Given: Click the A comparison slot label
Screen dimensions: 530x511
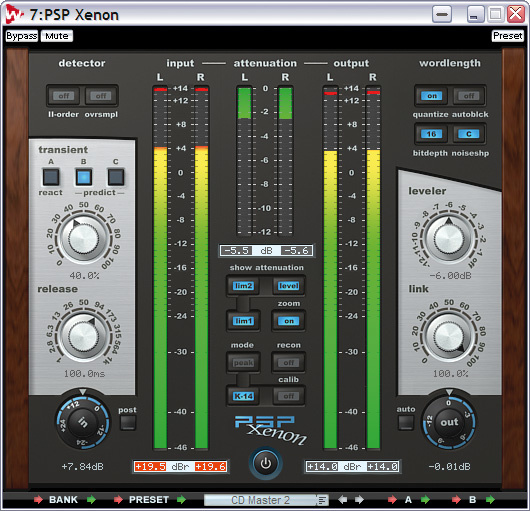Looking at the screenshot, I should [x=408, y=500].
